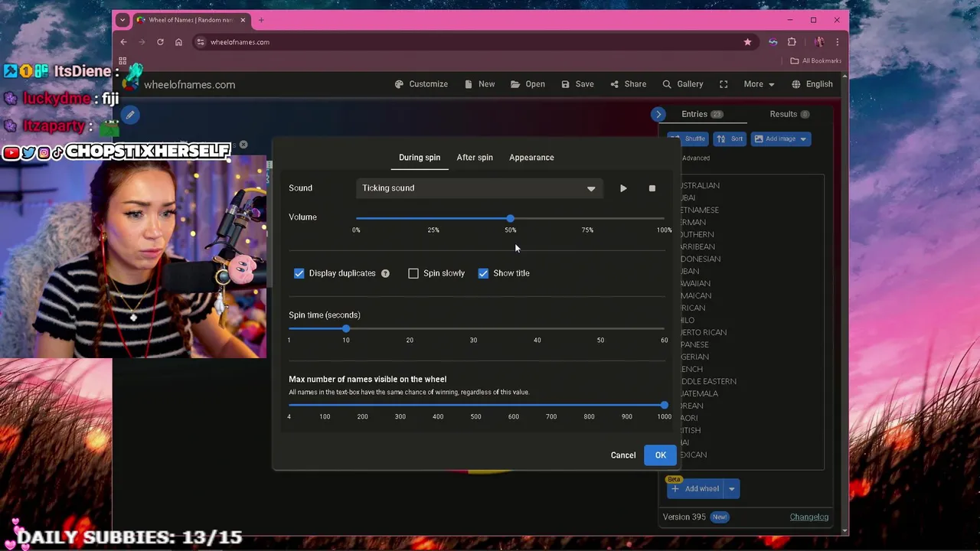Click the wheelofnames.com site logo

(181, 85)
